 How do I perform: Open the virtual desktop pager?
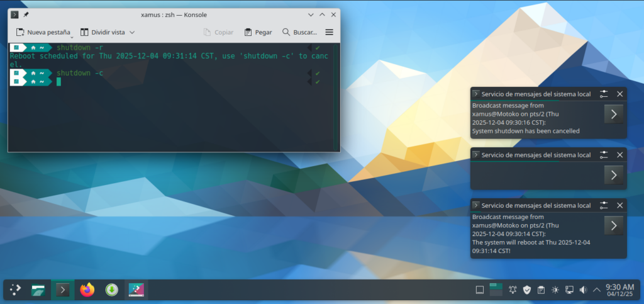[496, 290]
